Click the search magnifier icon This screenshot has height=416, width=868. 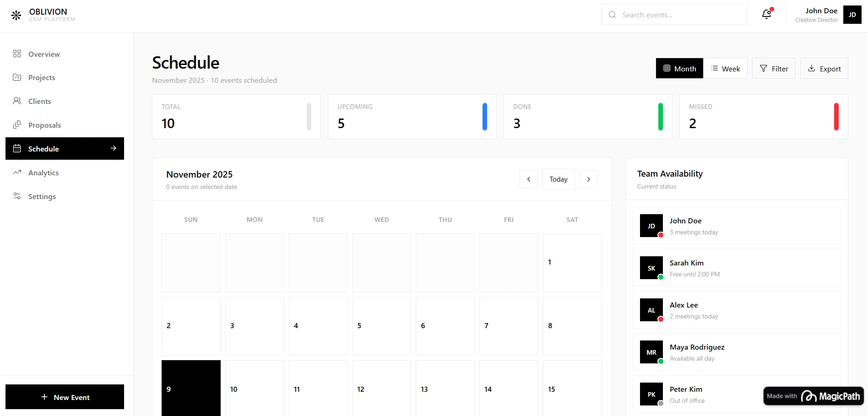[612, 15]
